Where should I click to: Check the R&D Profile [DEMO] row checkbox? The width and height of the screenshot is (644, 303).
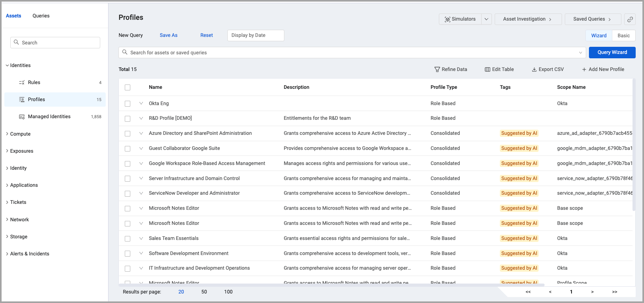(x=128, y=119)
